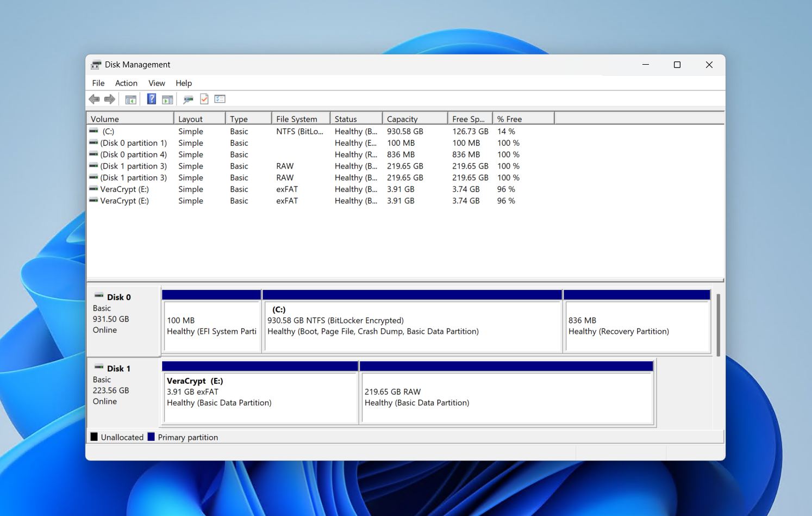Click the drive icon of (Disk 0 partition 1)

pyautogui.click(x=93, y=142)
